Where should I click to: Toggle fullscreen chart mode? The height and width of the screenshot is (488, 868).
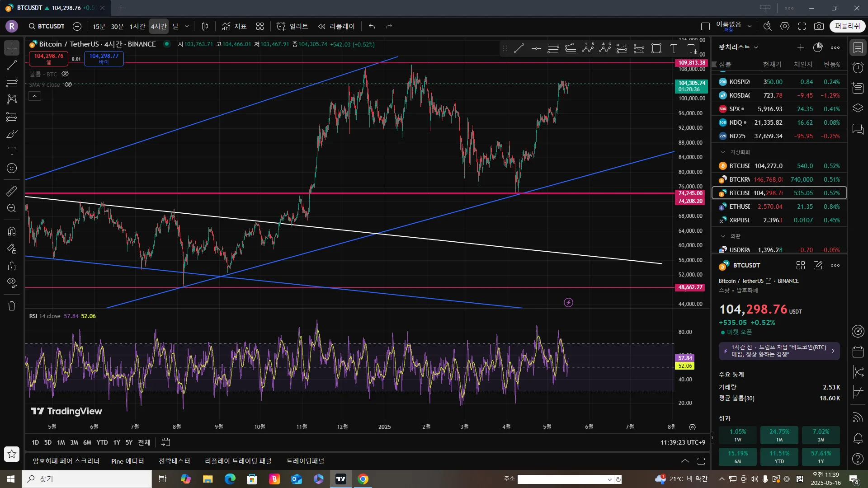point(802,26)
